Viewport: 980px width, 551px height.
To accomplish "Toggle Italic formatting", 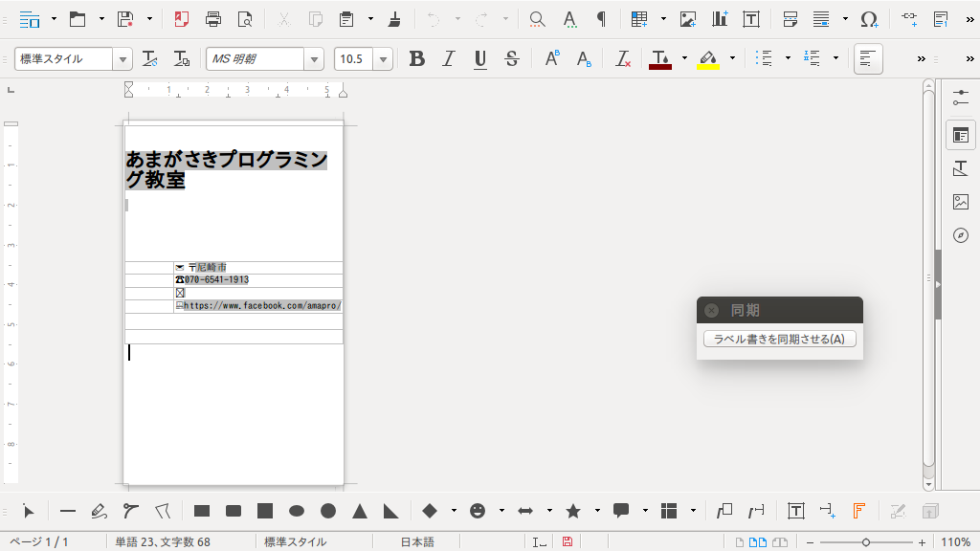I will [x=448, y=58].
